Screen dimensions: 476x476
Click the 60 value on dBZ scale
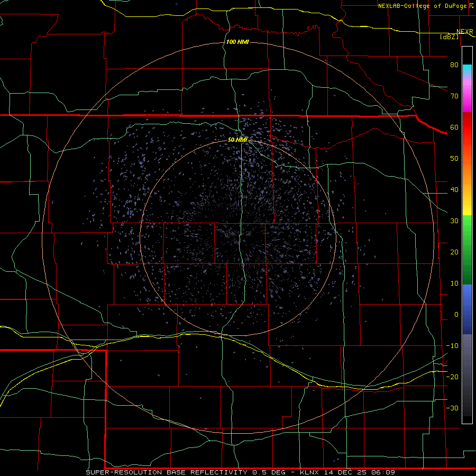tap(454, 127)
